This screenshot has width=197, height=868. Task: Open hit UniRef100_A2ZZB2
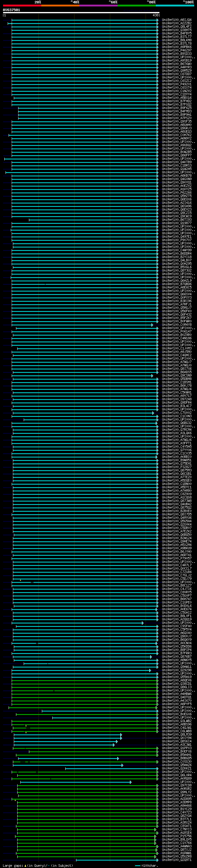(176, 23)
